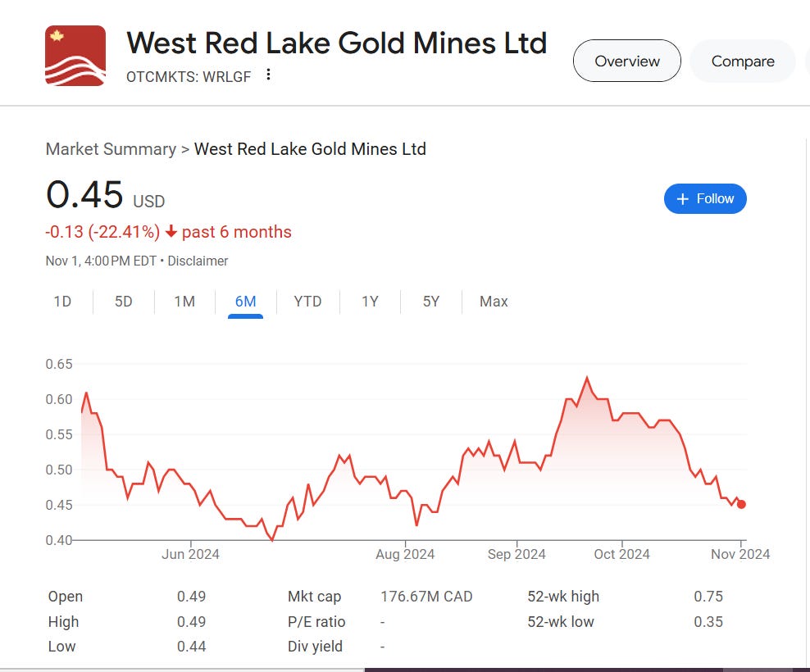The height and width of the screenshot is (672, 810).
Task: Open the Disclaimer link
Action: [x=198, y=261]
